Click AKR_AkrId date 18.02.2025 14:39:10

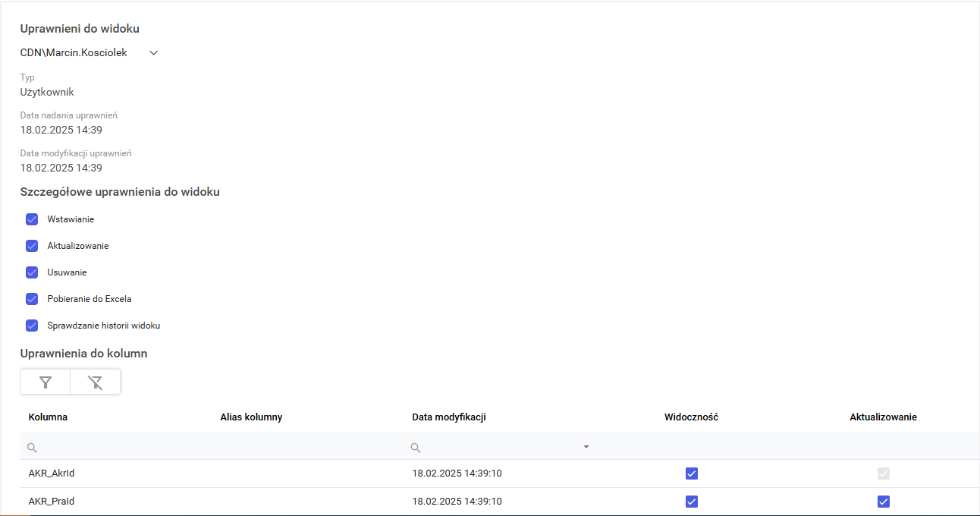457,474
